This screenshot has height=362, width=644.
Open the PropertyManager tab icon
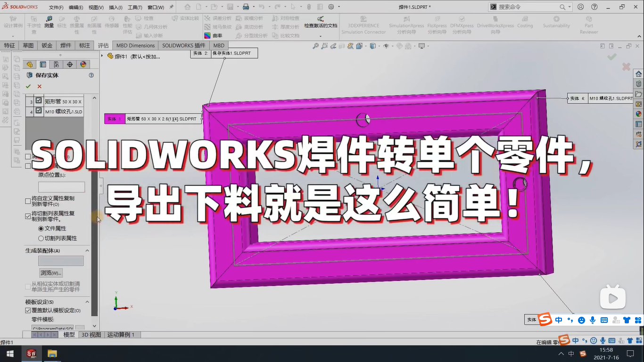click(43, 65)
